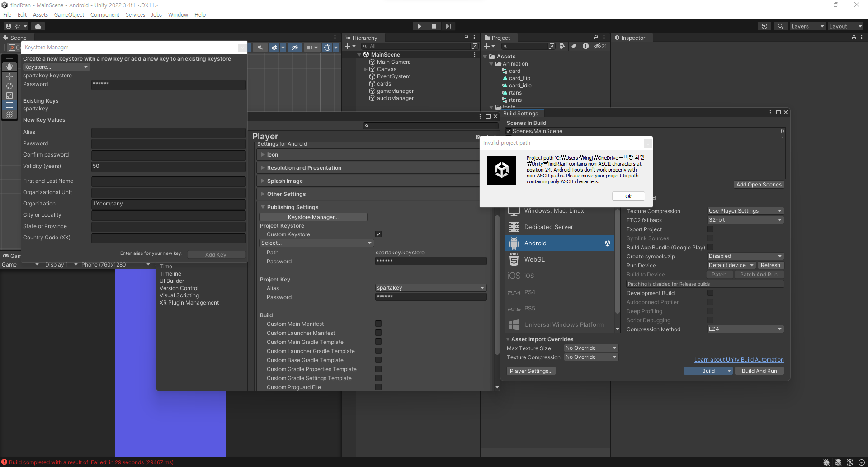
Task: Open Learn about Unity Build Automation link
Action: [739, 360]
